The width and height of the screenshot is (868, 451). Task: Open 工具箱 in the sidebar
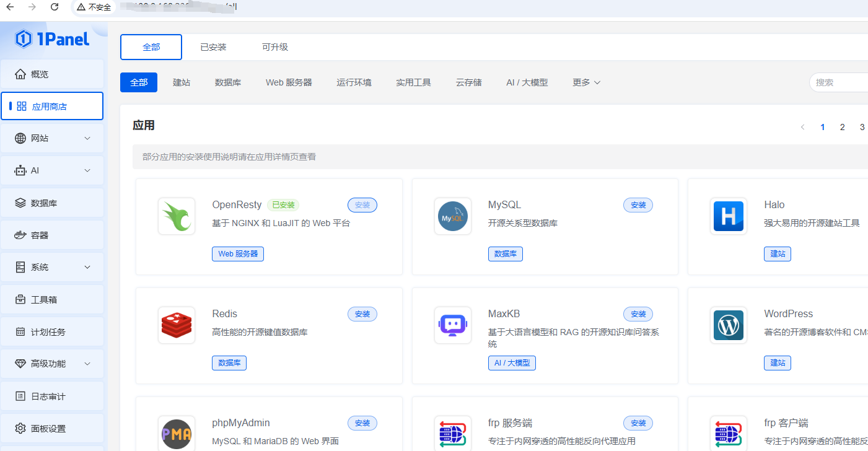(x=52, y=299)
